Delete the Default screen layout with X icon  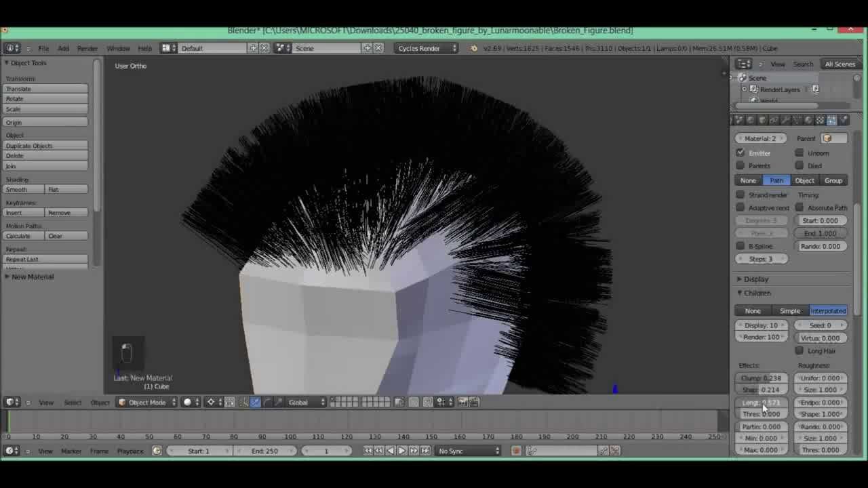(x=264, y=48)
